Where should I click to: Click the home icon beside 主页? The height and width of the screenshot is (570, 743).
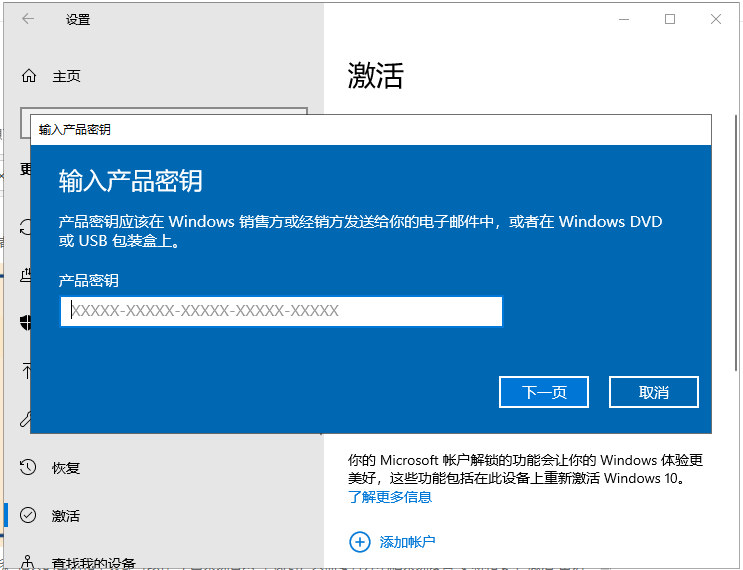(29, 76)
